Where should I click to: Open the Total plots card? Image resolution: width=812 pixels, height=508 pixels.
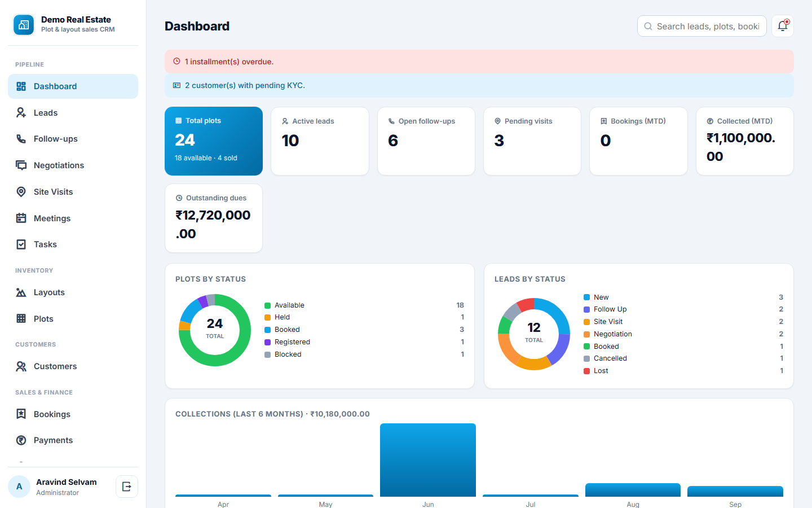(214, 141)
